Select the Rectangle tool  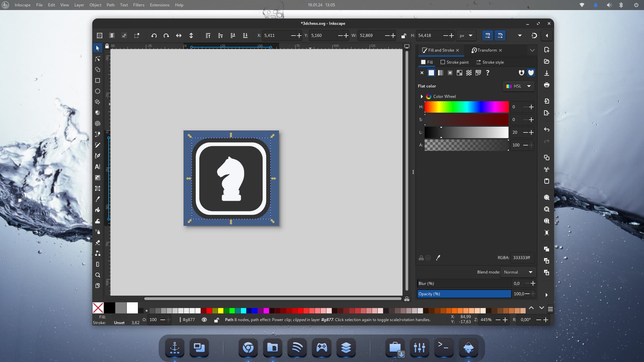click(x=98, y=80)
